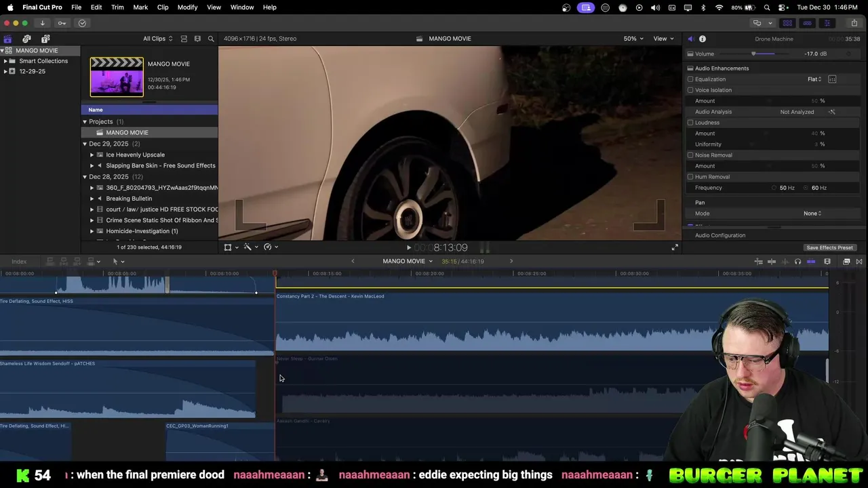Open the Mark menu
868x488 pixels.
(140, 7)
